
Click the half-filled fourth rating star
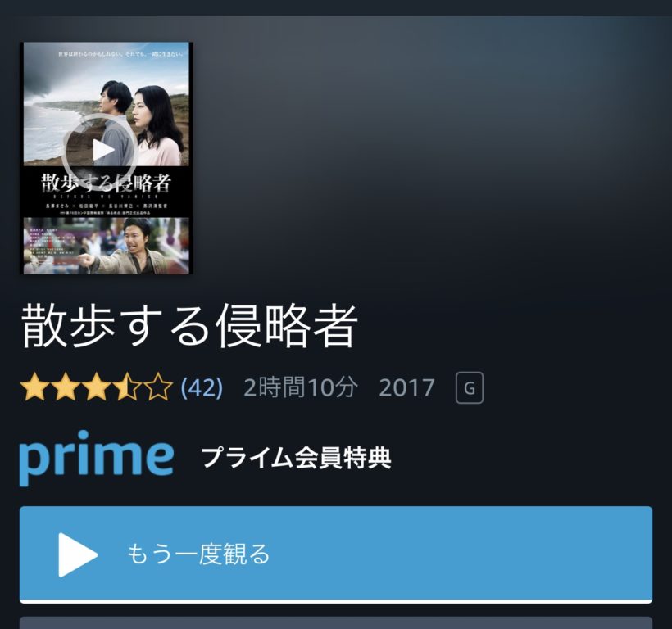point(127,387)
